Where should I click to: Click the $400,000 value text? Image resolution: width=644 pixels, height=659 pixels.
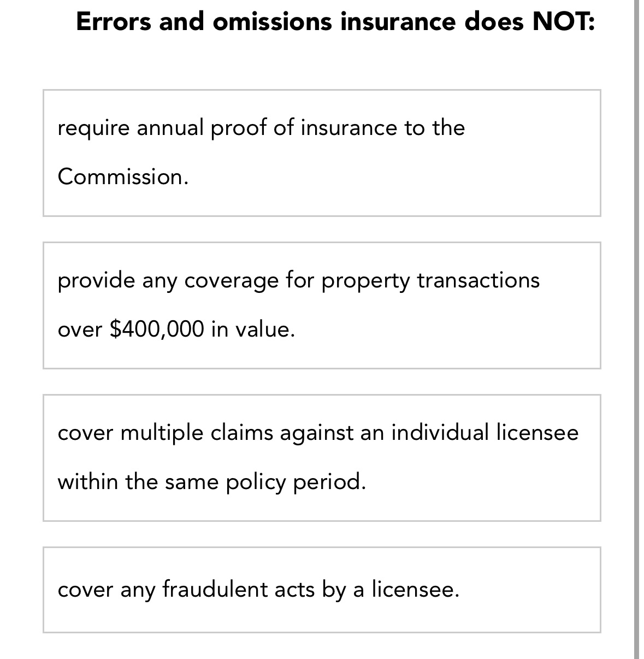(x=155, y=328)
